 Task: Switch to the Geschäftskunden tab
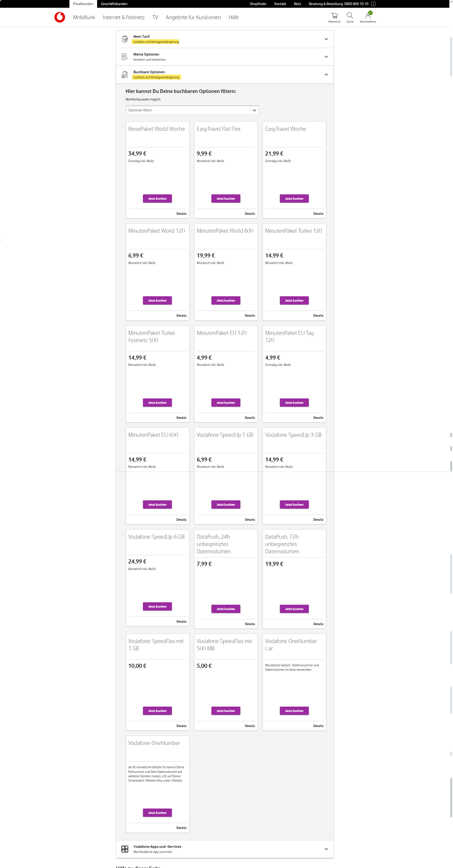tap(114, 4)
